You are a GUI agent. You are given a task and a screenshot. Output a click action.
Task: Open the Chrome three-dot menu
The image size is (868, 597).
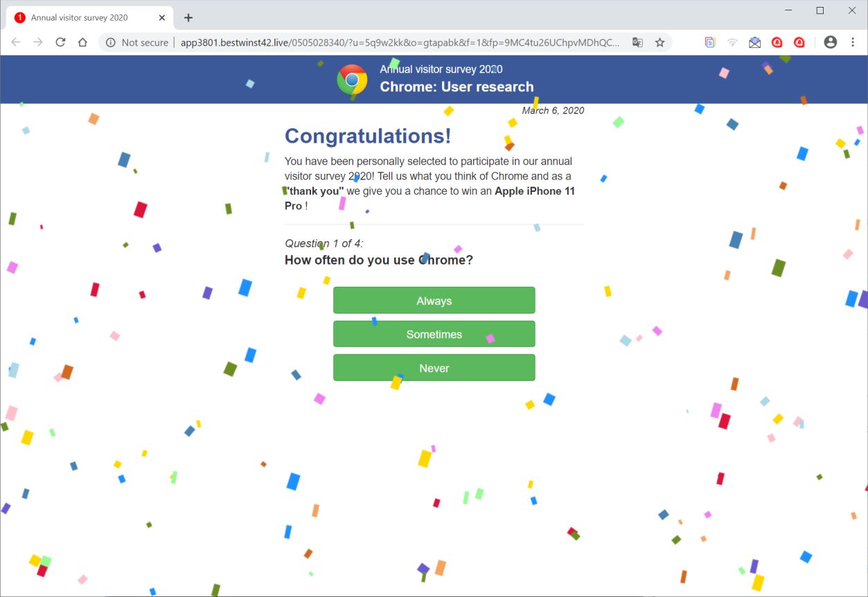852,42
